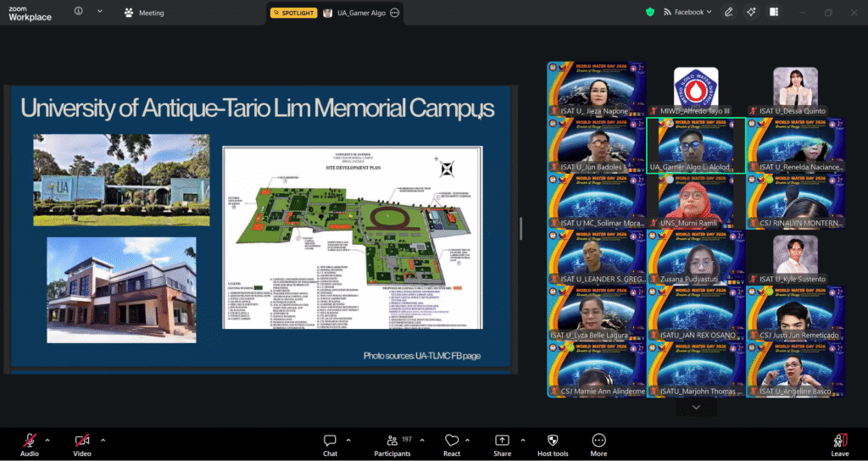Viewport: 868px width, 461px height.
Task: Open the AI Companion sparkle icon
Action: 751,12
